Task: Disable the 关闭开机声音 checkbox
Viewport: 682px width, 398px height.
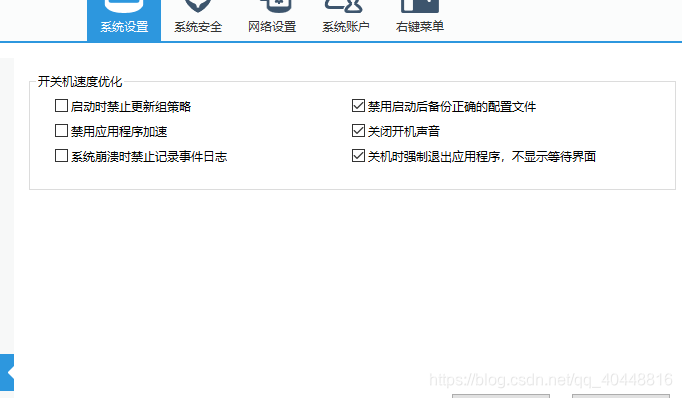Action: click(x=358, y=130)
